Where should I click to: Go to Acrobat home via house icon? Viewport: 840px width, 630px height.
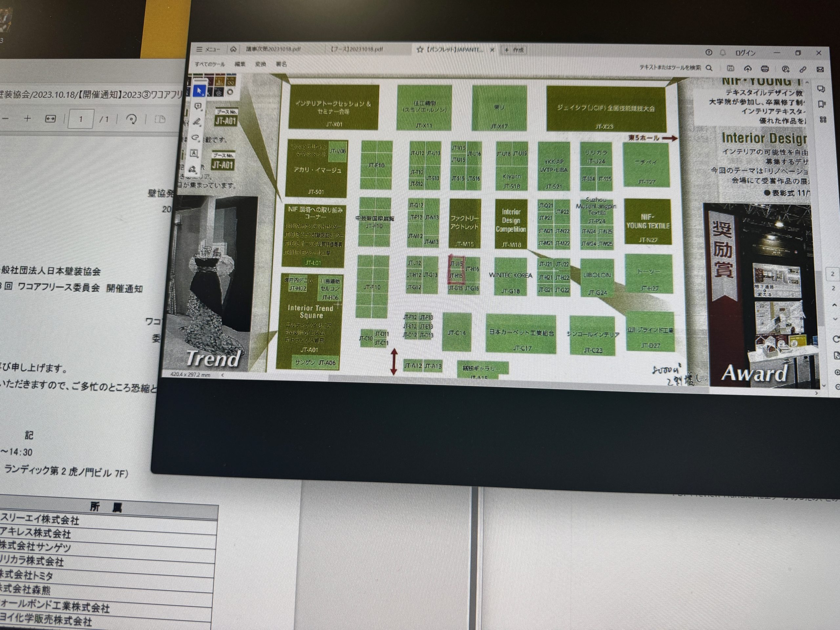tap(234, 49)
